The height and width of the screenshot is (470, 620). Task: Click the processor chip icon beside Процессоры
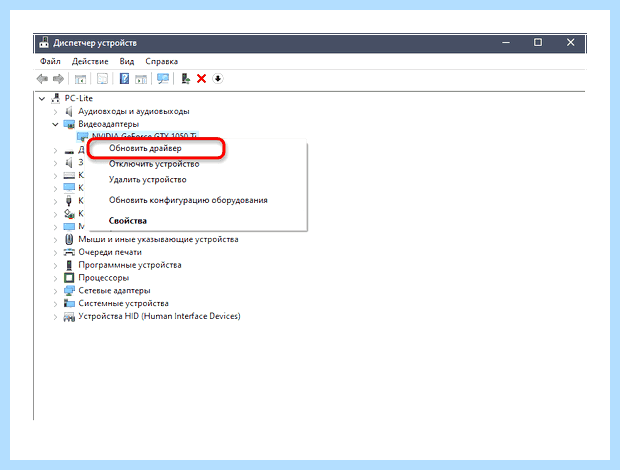(69, 278)
